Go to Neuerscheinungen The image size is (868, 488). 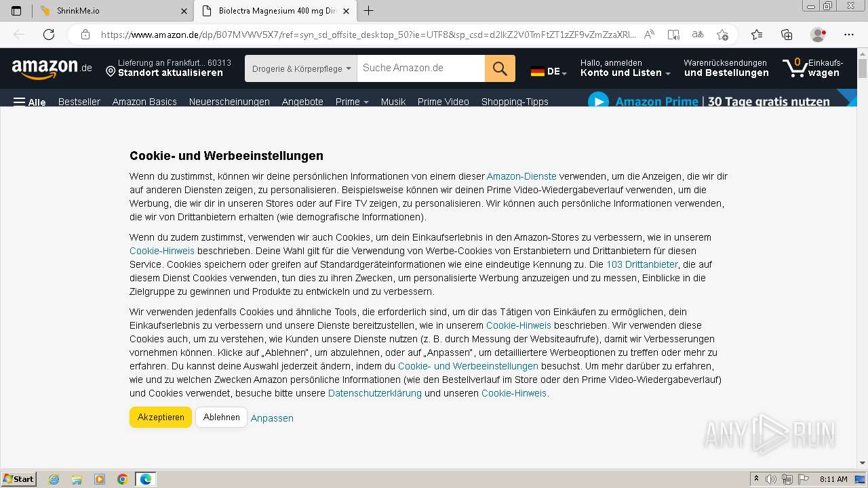[x=229, y=102]
